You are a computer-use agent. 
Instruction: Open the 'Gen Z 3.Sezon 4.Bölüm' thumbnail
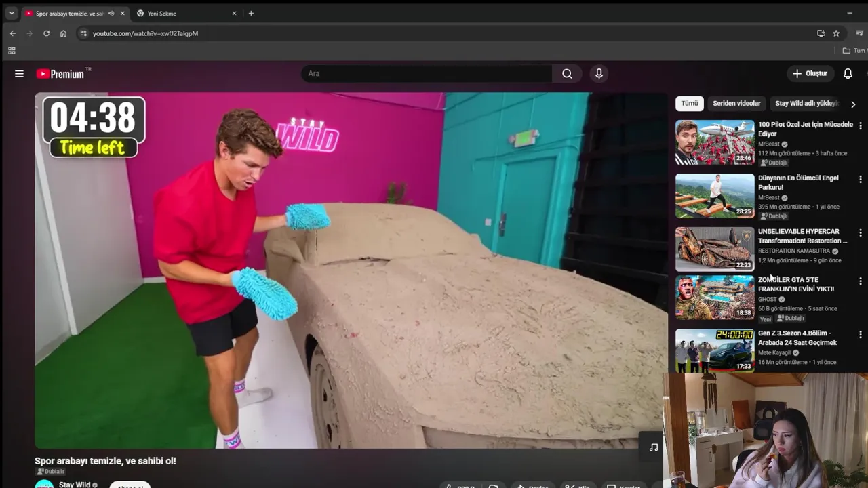click(x=715, y=350)
